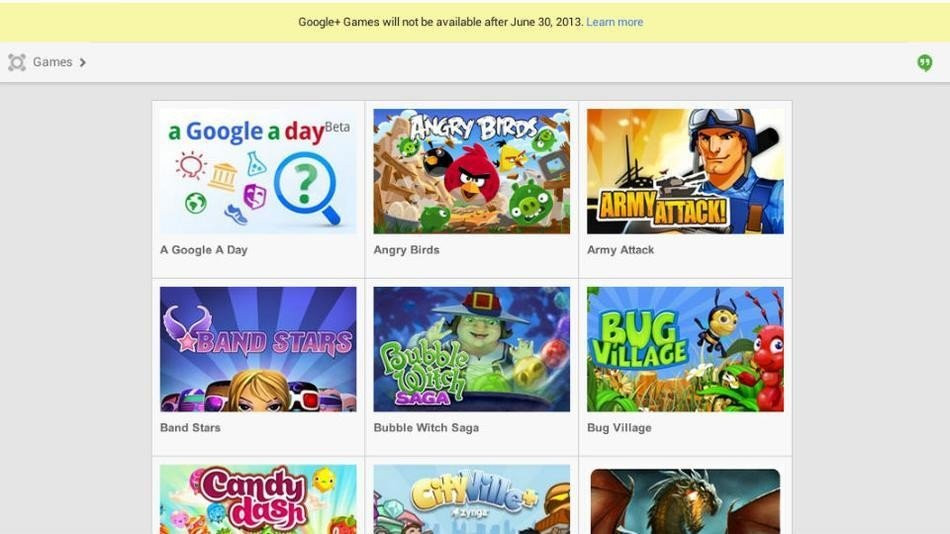Screen dimensions: 950x534
Task: Launch A Google A Day thumbnail
Action: pyautogui.click(x=258, y=171)
